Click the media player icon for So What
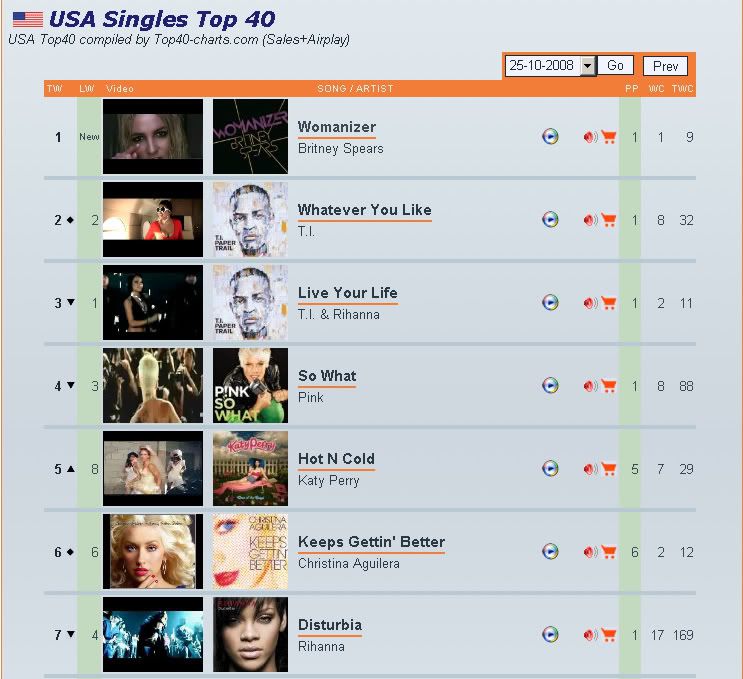The width and height of the screenshot is (743, 679). point(550,385)
